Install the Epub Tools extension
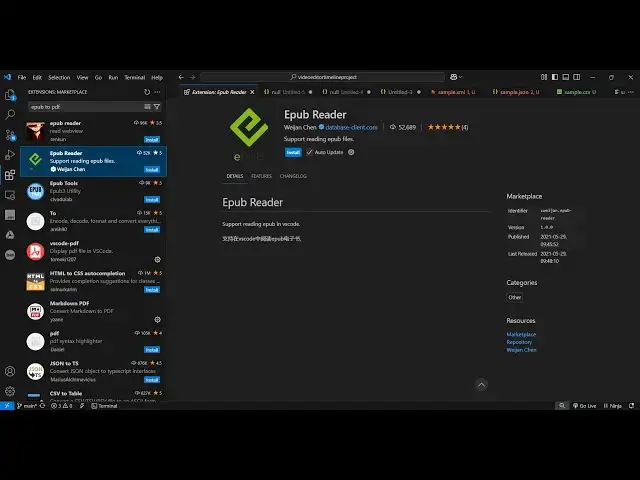The width and height of the screenshot is (640, 480). tap(152, 200)
